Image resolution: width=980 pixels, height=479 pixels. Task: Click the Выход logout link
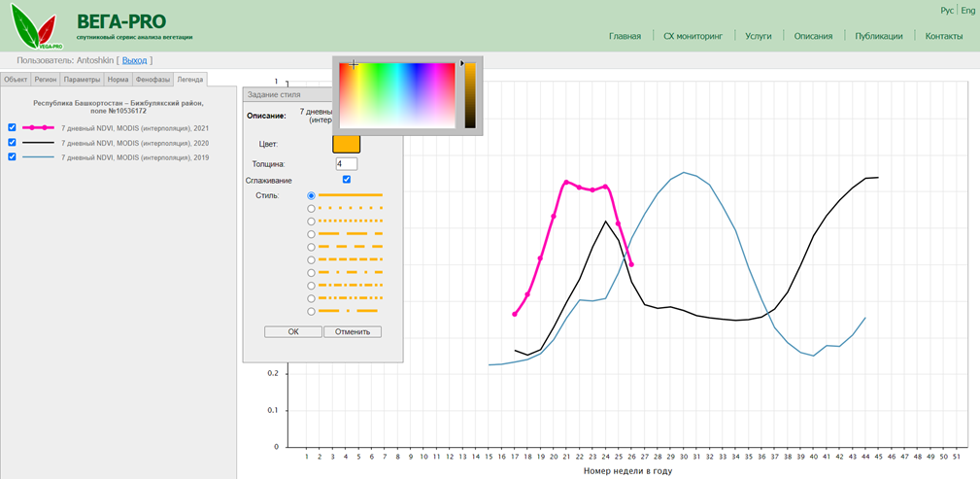click(x=134, y=60)
